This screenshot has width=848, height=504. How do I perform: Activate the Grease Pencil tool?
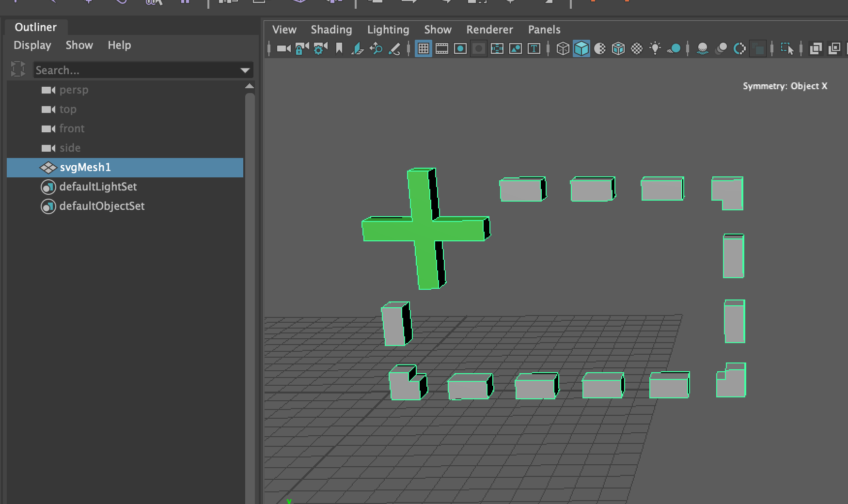pyautogui.click(x=394, y=48)
